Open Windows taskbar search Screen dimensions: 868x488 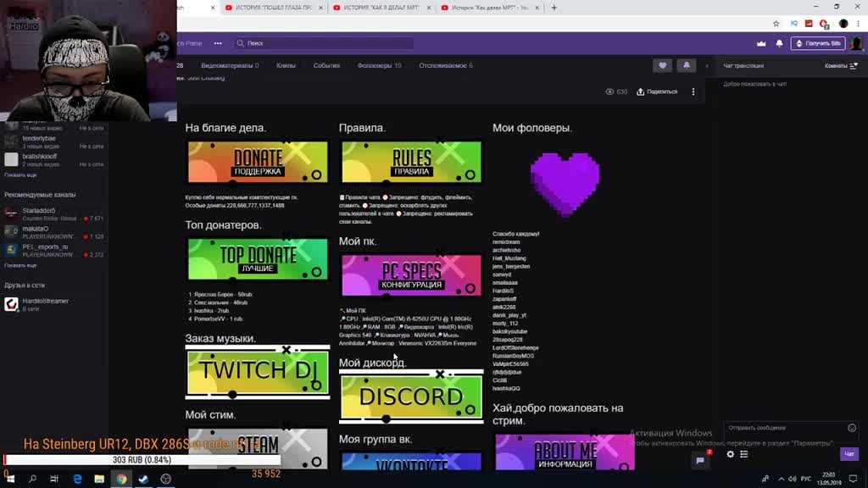click(32, 479)
